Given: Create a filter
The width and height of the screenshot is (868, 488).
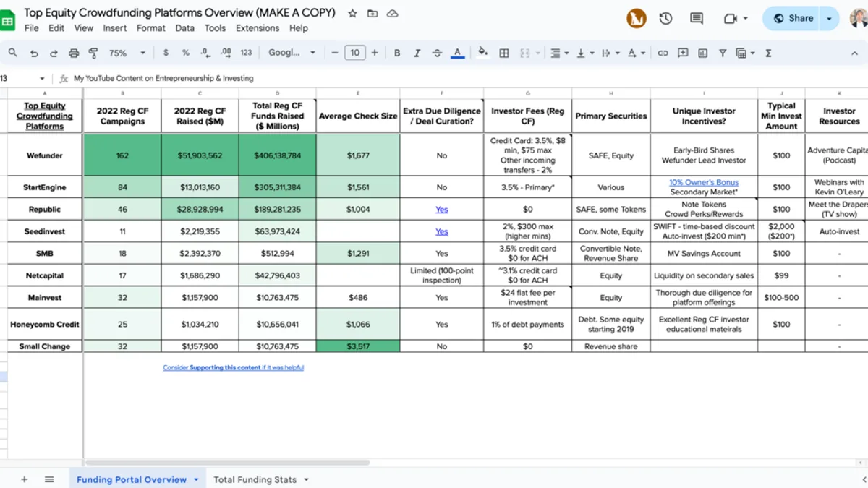Looking at the screenshot, I should click(722, 53).
